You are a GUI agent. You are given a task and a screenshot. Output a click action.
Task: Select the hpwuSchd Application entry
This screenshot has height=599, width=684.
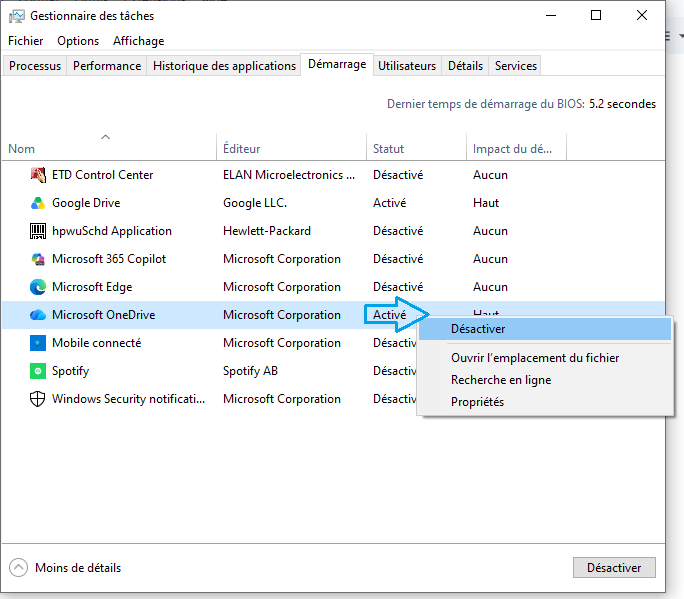tap(112, 231)
